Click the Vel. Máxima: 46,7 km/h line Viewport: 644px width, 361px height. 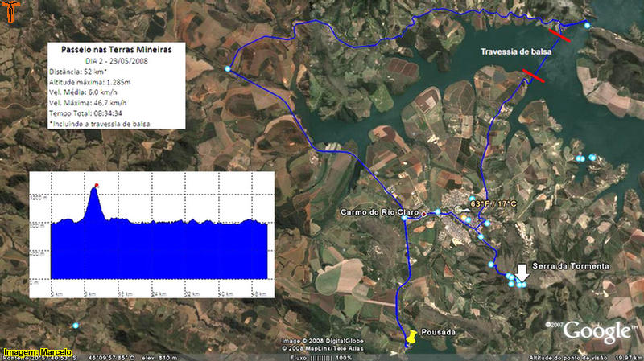(88, 103)
